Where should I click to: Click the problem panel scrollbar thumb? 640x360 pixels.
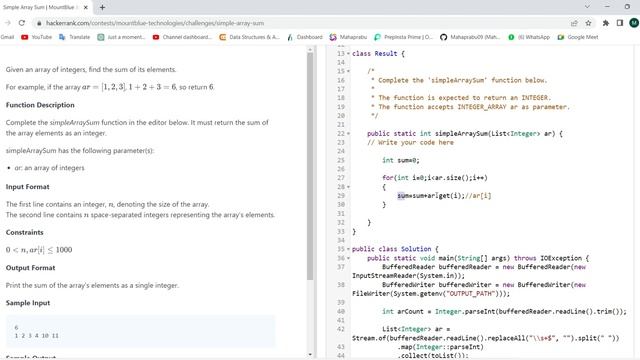(x=310, y=167)
